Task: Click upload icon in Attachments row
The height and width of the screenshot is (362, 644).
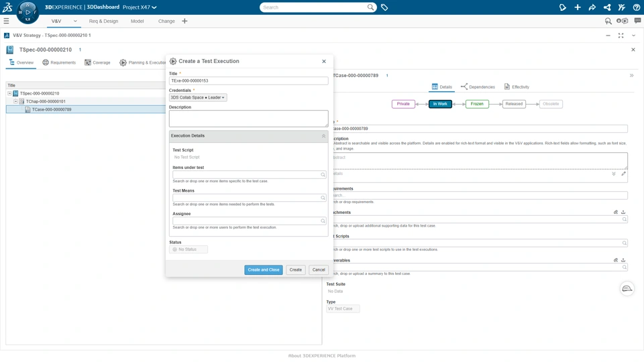Action: tap(623, 213)
